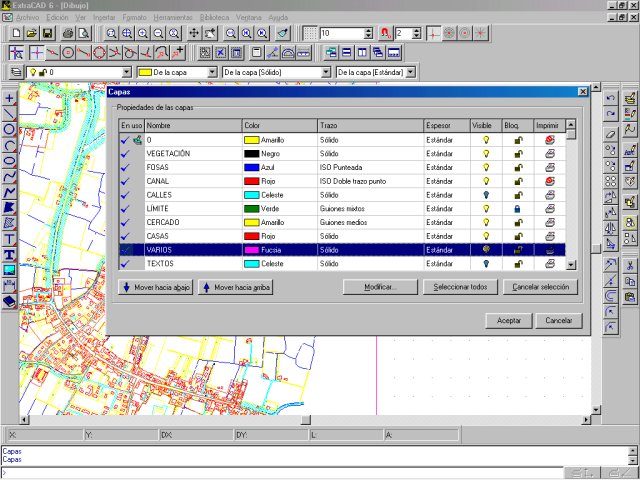Open the Biblioteca menu
This screenshot has height=480, width=640.
(x=214, y=18)
